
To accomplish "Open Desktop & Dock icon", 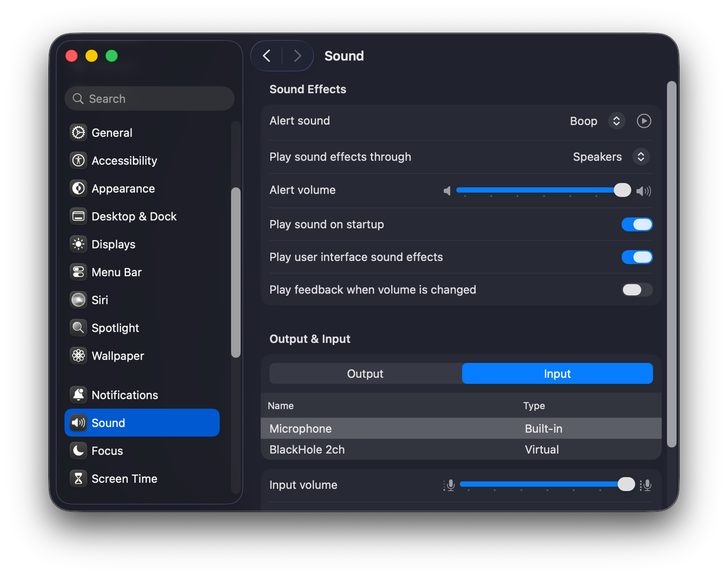I will [x=78, y=216].
